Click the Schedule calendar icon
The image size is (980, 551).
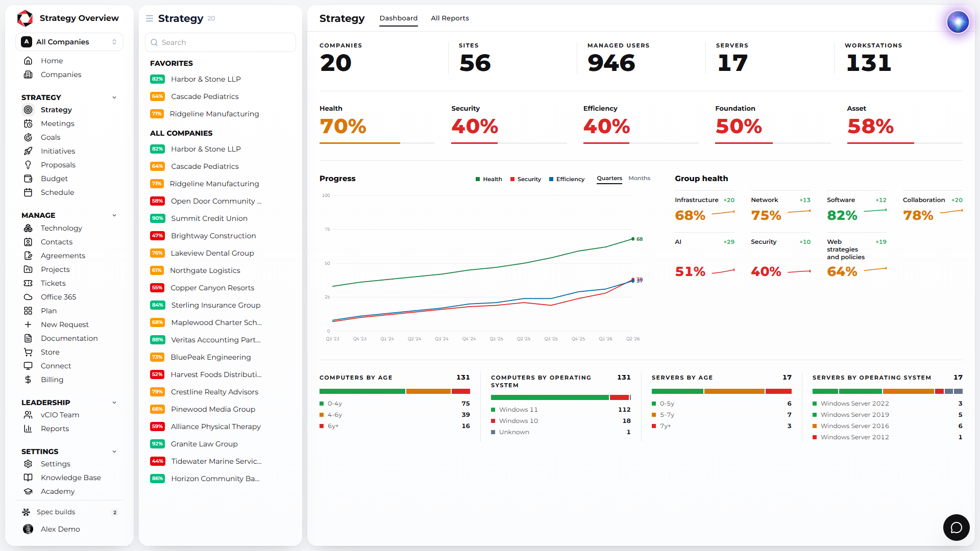[x=28, y=192]
